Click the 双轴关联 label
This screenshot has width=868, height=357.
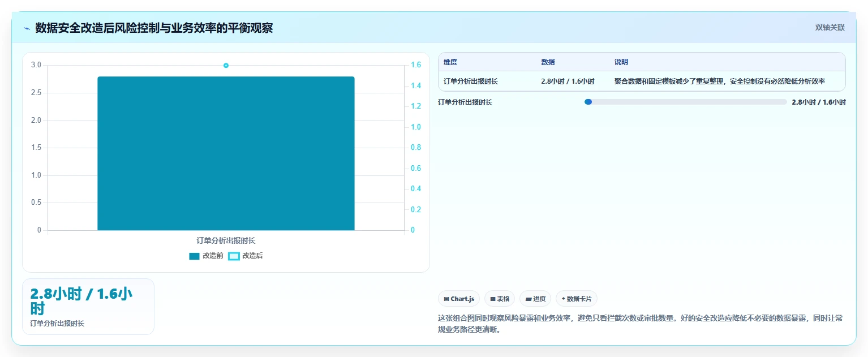click(830, 28)
